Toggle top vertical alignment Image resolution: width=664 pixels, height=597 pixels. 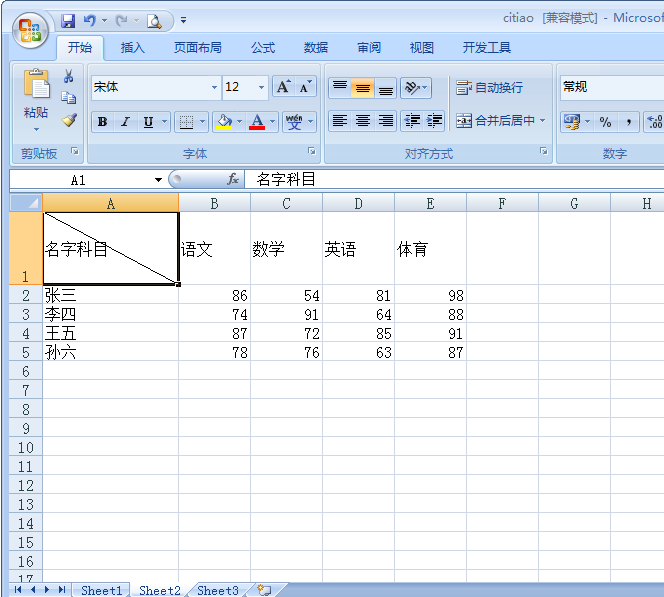click(340, 88)
